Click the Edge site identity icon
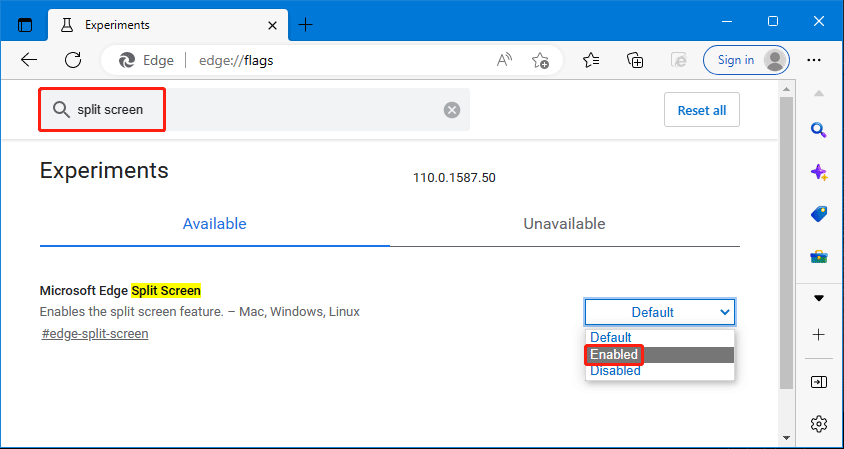 [x=127, y=60]
